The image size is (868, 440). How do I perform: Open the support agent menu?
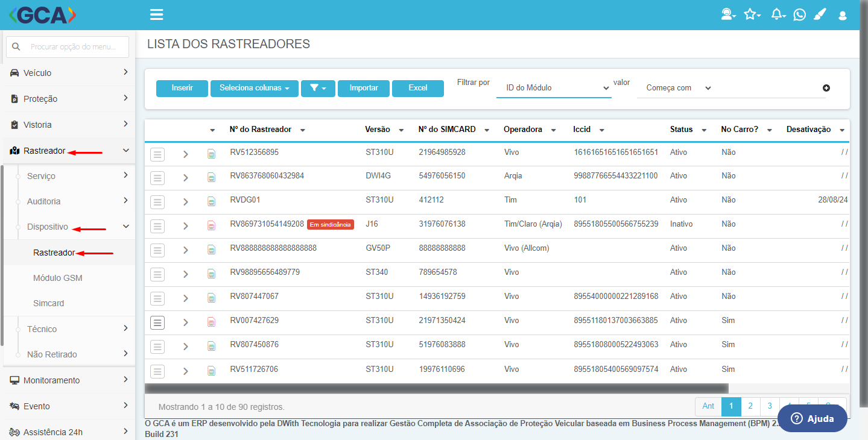[x=729, y=14]
